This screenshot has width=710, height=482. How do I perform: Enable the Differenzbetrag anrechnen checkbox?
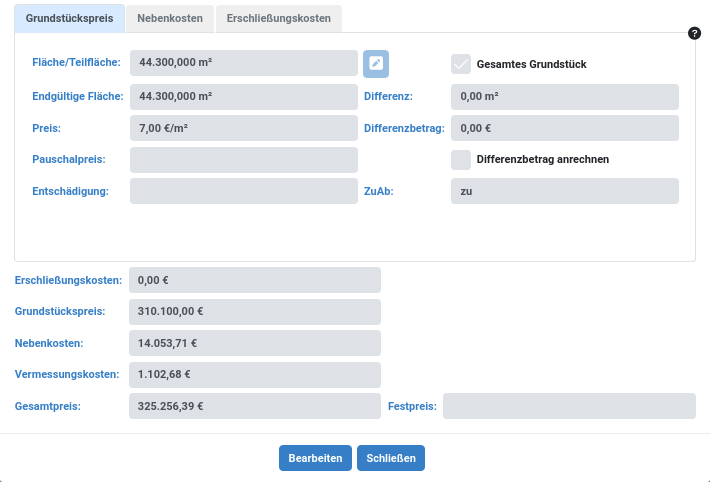pos(461,159)
